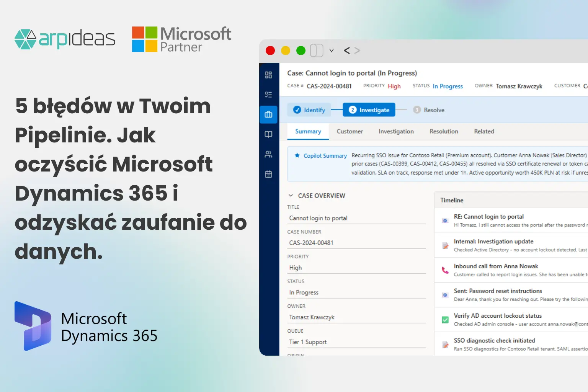The width and height of the screenshot is (588, 392).
Task: Open the knowledge articles book icon
Action: coord(268,134)
